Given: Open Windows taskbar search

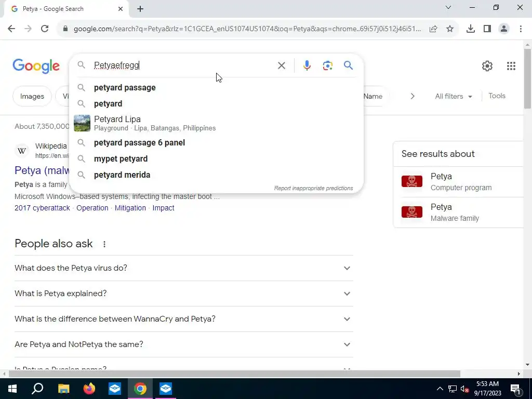Looking at the screenshot, I should click(37, 389).
